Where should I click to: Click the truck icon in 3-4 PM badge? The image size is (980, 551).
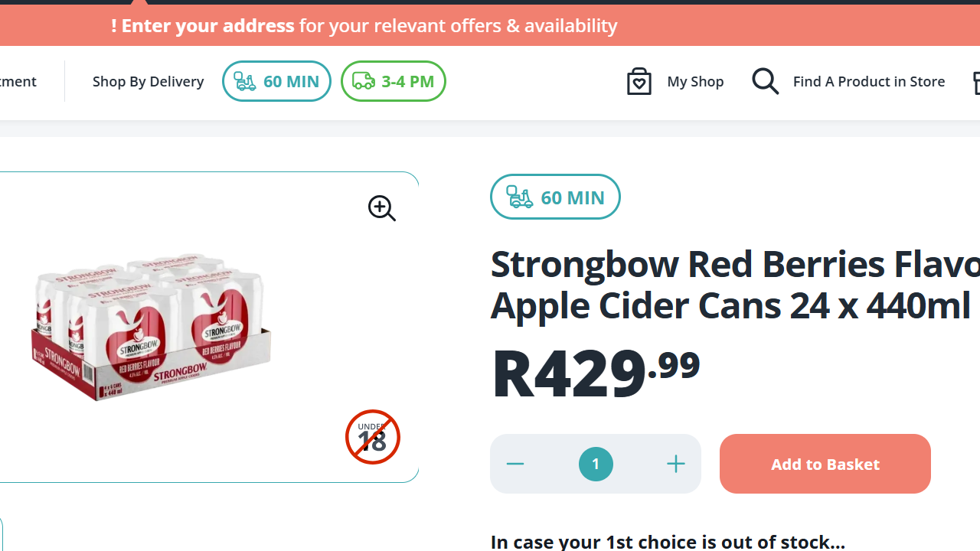pyautogui.click(x=363, y=81)
